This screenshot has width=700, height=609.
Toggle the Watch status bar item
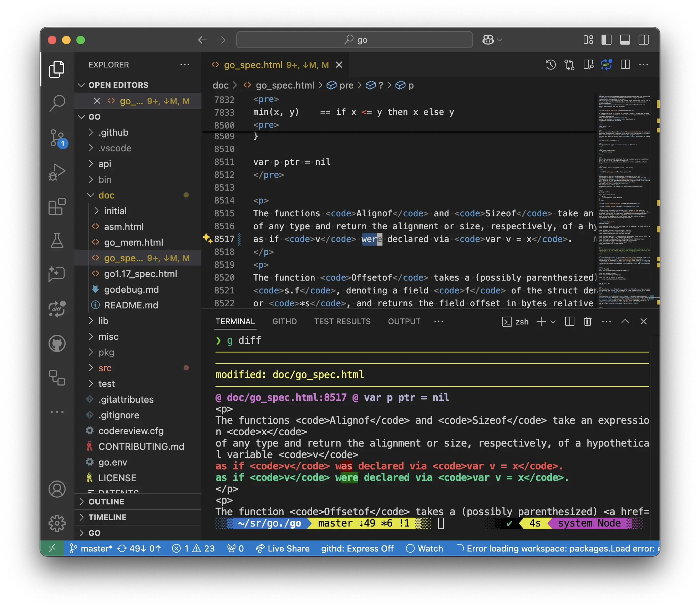tap(425, 548)
